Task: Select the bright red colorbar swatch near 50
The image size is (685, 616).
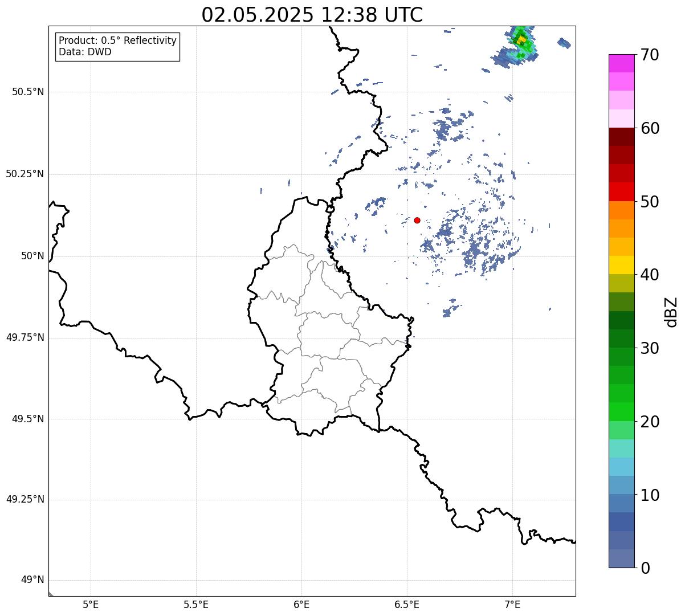Action: pos(622,192)
